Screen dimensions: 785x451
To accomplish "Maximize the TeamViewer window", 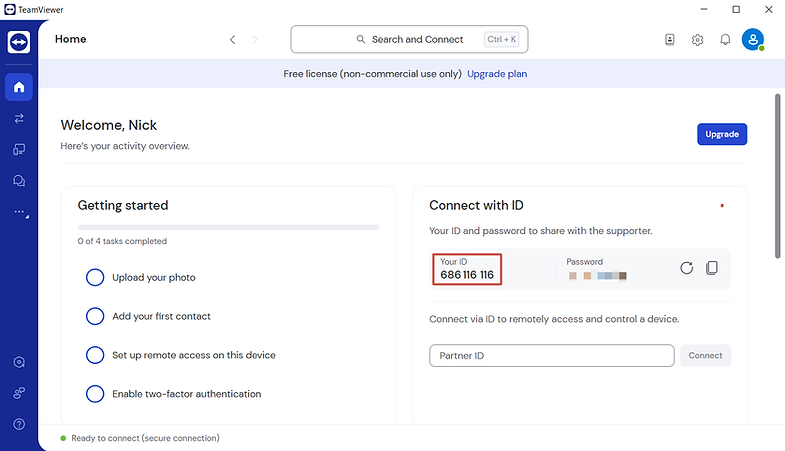I will [x=736, y=10].
